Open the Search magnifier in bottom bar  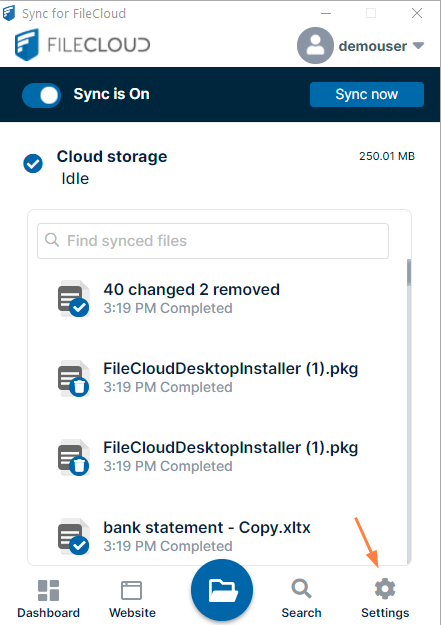[x=301, y=589]
